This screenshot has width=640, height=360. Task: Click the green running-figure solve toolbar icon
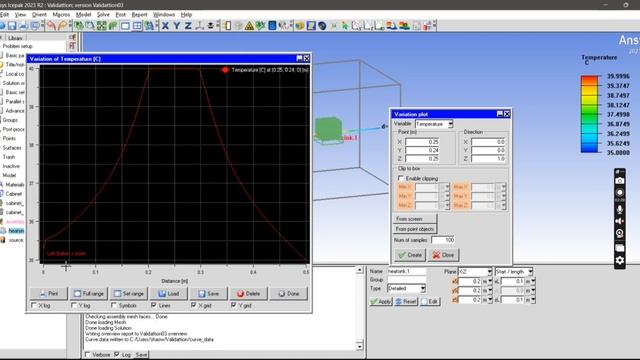[345, 26]
